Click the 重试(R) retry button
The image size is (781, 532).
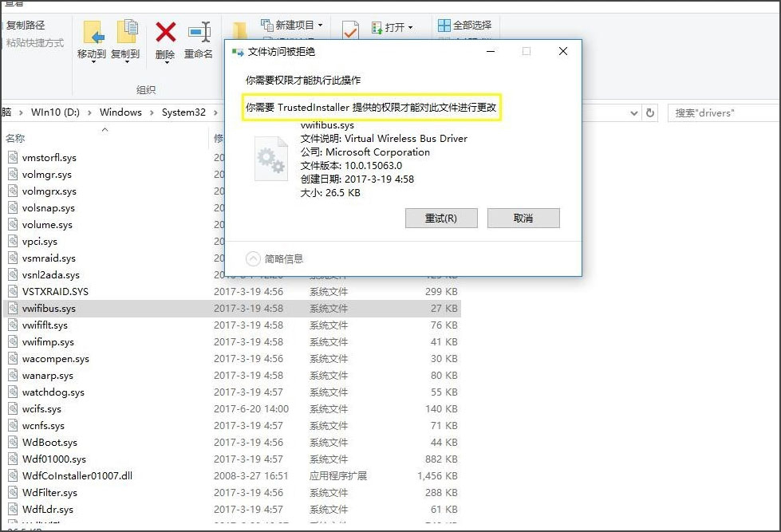pos(441,218)
